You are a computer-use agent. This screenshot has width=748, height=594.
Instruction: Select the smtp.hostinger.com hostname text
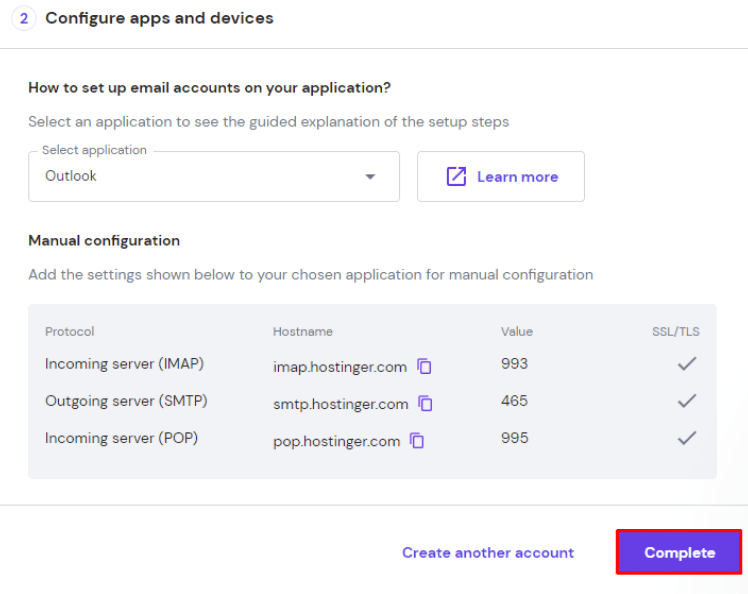point(340,404)
